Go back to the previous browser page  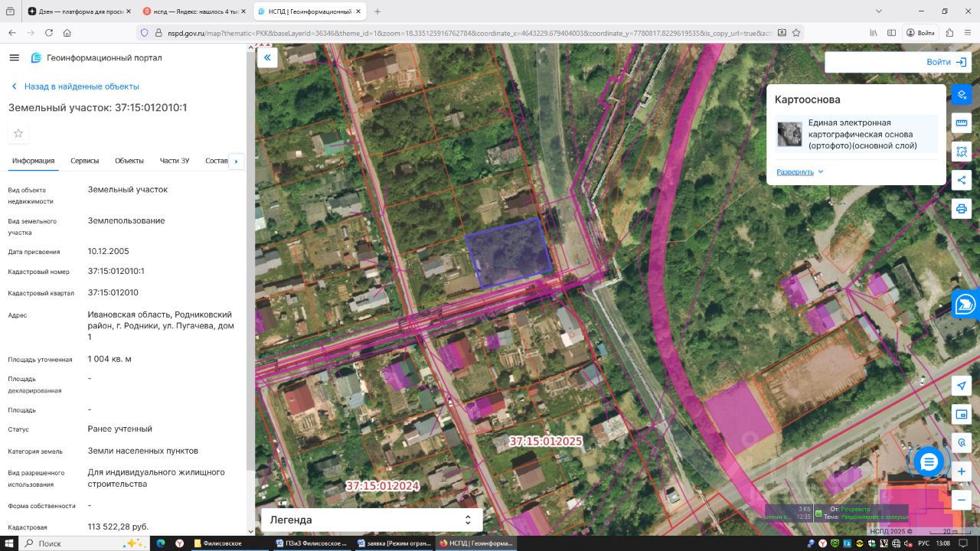coord(12,33)
